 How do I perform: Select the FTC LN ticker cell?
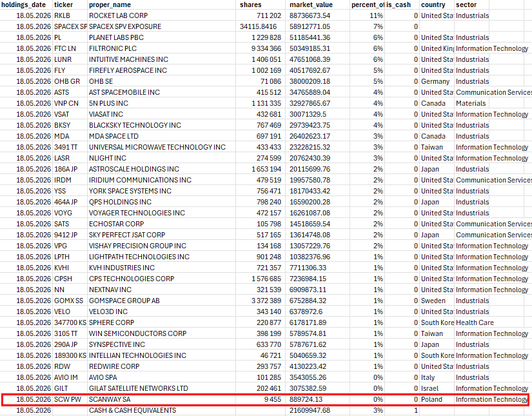(70, 48)
